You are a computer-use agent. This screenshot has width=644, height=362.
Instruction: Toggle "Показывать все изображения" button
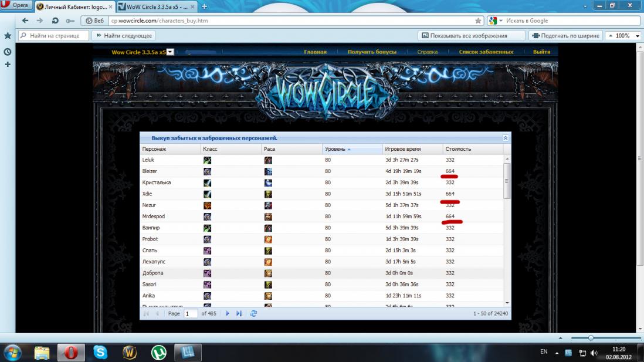click(463, 36)
